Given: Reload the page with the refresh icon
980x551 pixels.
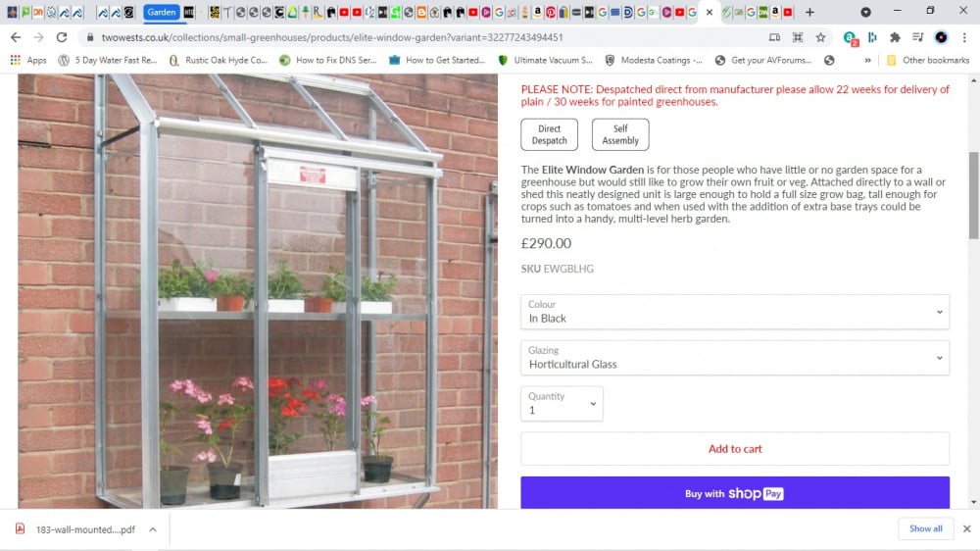Looking at the screenshot, I should tap(61, 37).
